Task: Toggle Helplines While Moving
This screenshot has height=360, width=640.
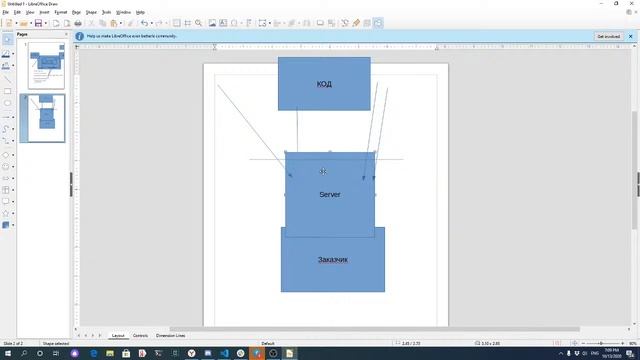Action: tap(187, 23)
